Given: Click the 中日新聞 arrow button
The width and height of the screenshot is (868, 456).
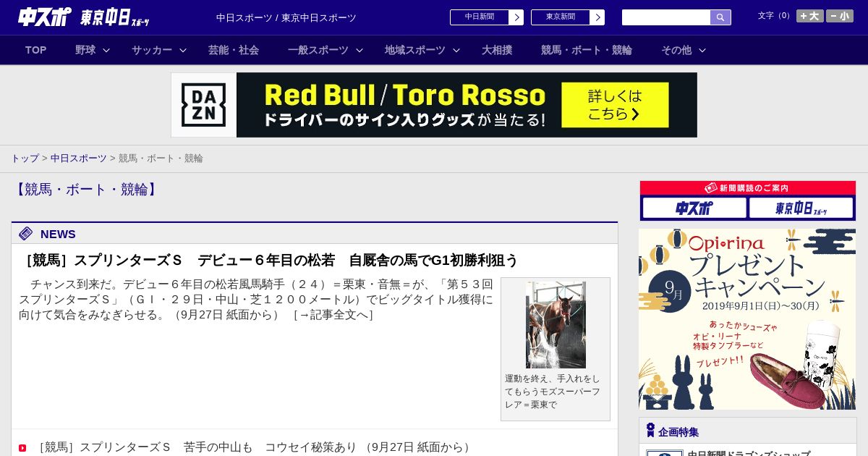Looking at the screenshot, I should (516, 17).
